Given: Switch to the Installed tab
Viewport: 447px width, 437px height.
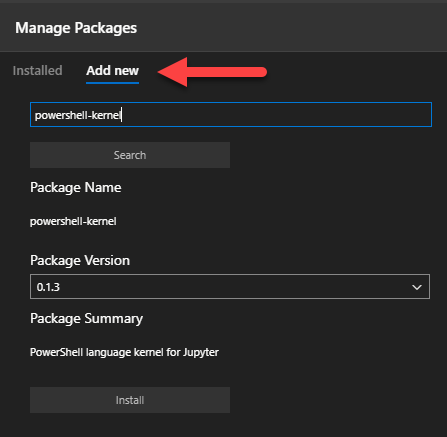Looking at the screenshot, I should (x=37, y=71).
